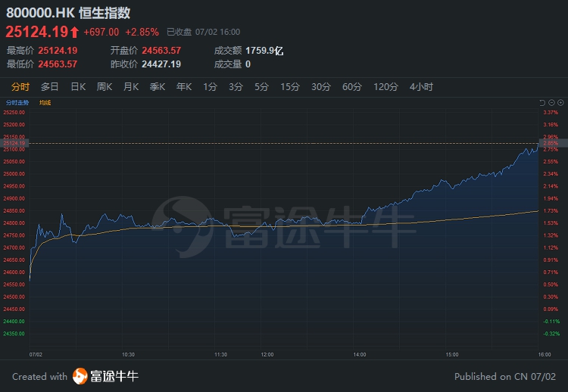Open the 年K yearly tab

pos(184,87)
